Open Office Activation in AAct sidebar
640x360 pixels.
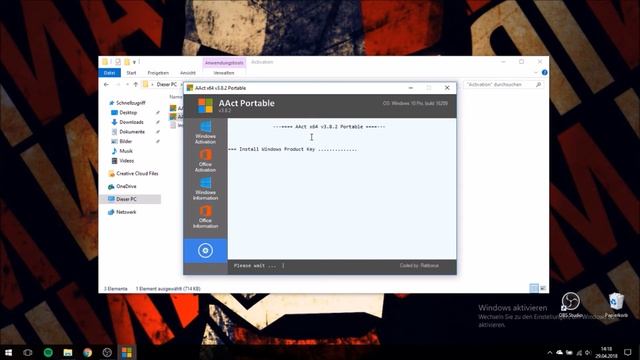(x=205, y=160)
